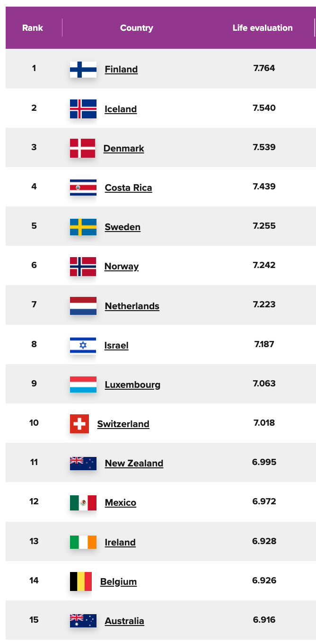Click the Australia flag icon
The width and height of the screenshot is (316, 644).
click(83, 621)
